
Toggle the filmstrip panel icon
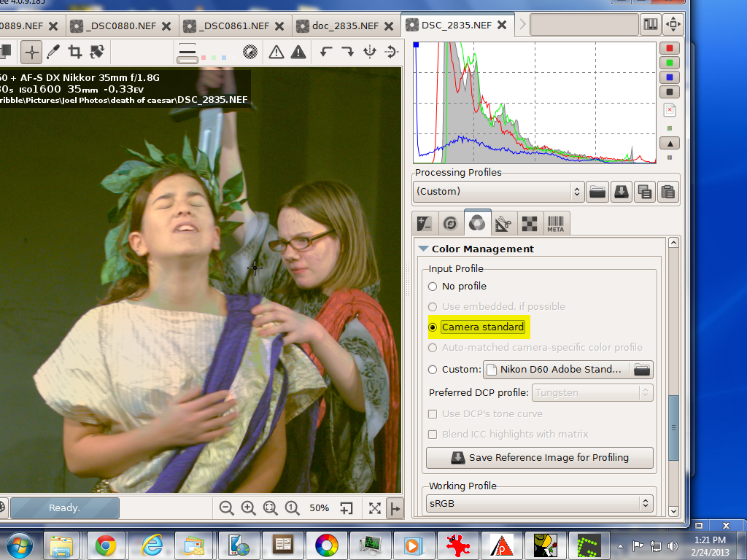pos(650,24)
